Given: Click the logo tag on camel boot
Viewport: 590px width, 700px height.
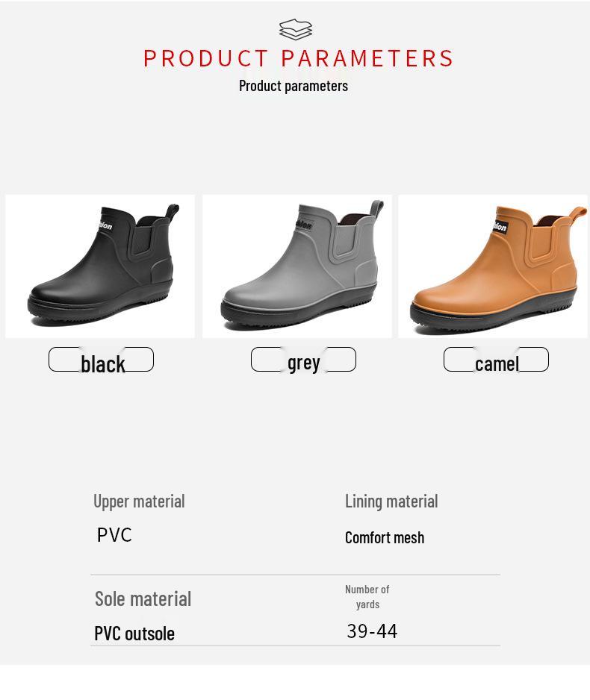Looking at the screenshot, I should [x=500, y=226].
